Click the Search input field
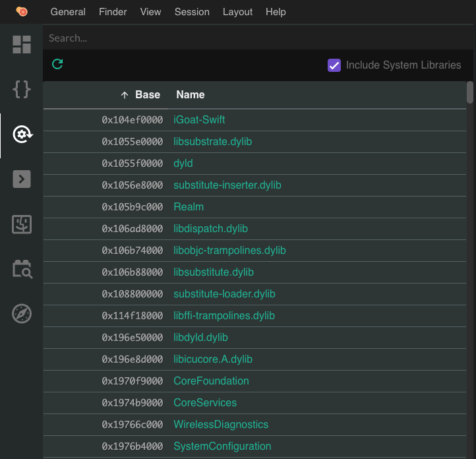This screenshot has width=476, height=459. coord(257,38)
